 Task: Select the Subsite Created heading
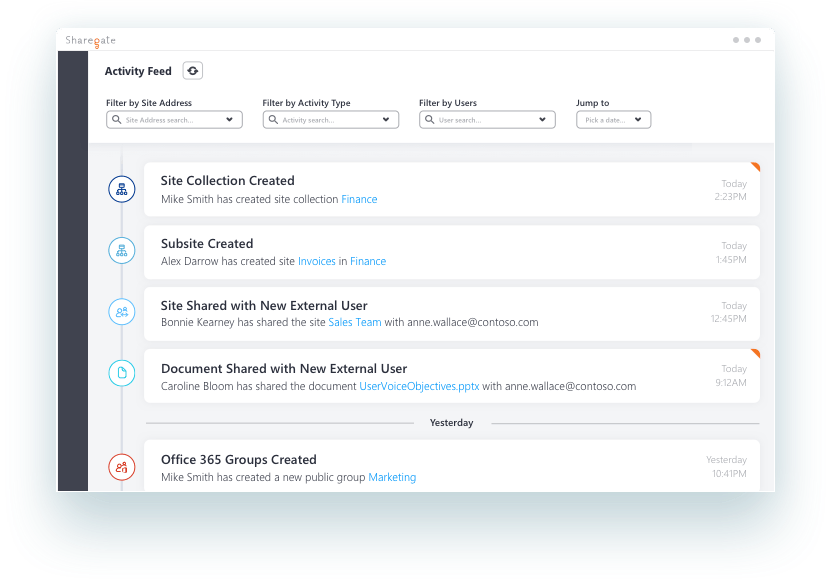click(x=207, y=244)
